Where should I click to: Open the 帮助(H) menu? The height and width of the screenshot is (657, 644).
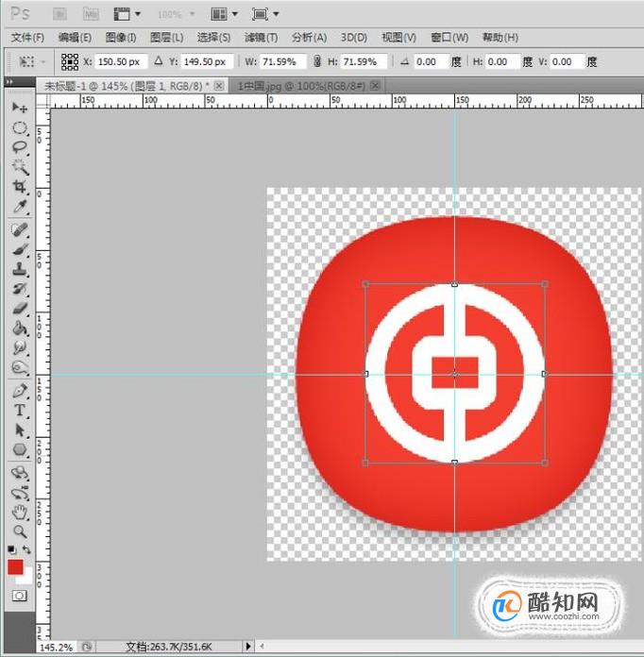pyautogui.click(x=500, y=38)
